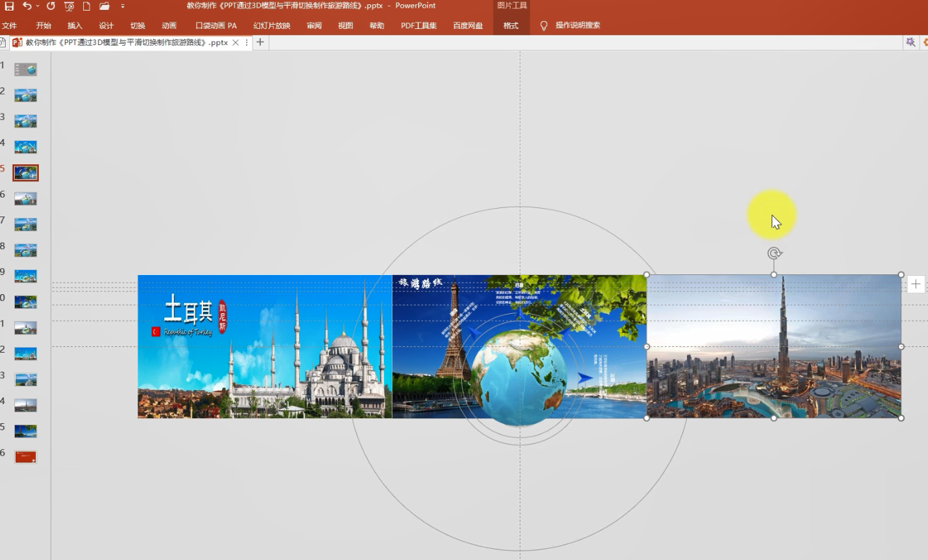This screenshot has height=560, width=928.
Task: Click the 操作说明搜索 search box
Action: (x=578, y=25)
